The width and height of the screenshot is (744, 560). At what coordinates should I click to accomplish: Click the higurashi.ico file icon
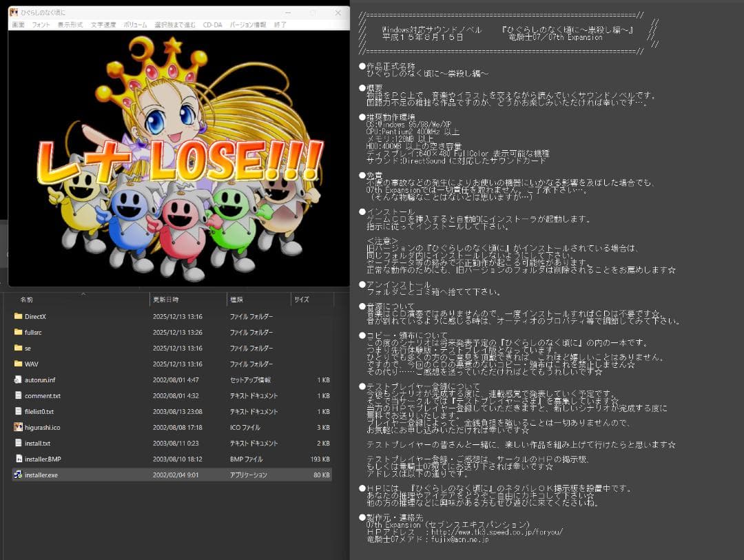(x=19, y=427)
